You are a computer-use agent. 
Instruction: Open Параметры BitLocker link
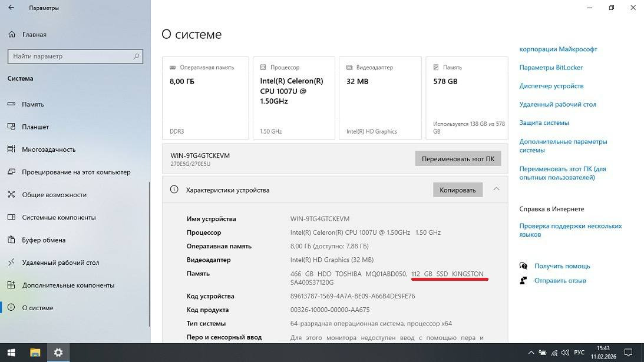pos(551,68)
